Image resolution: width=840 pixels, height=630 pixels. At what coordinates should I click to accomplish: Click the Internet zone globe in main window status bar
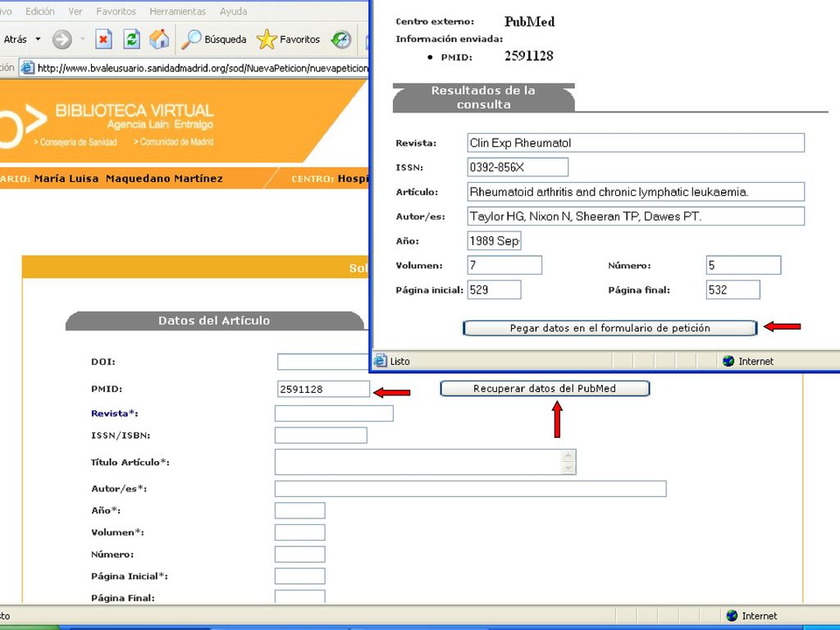click(x=732, y=615)
